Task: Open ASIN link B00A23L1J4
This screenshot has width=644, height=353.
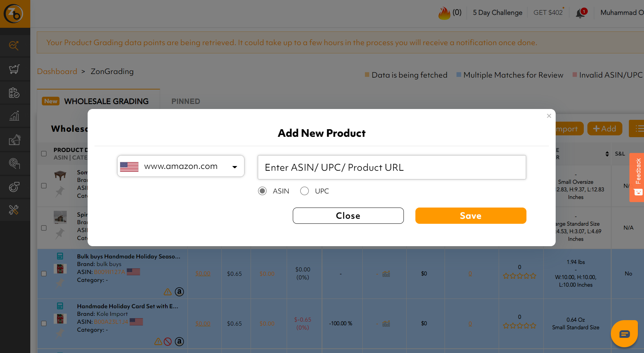Action: [x=111, y=322]
